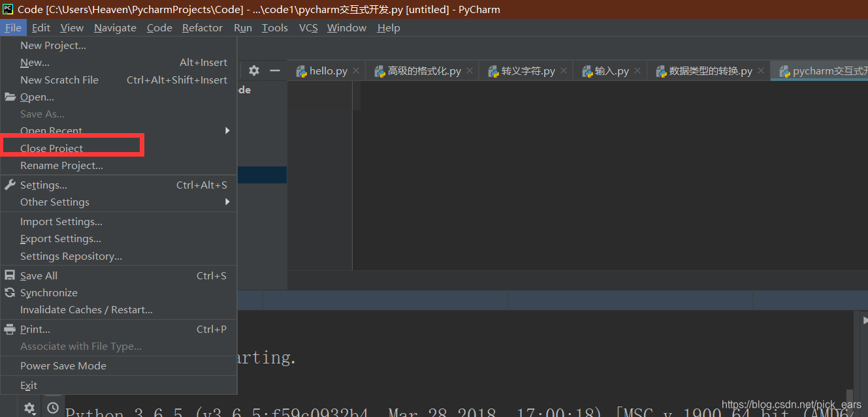868x417 pixels.
Task: Open the Help menu
Action: click(x=389, y=27)
